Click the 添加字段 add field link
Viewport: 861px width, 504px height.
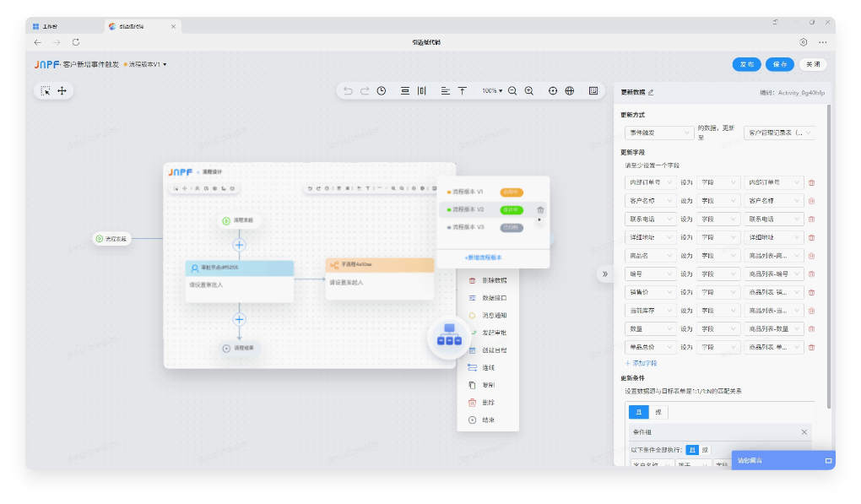tap(642, 364)
